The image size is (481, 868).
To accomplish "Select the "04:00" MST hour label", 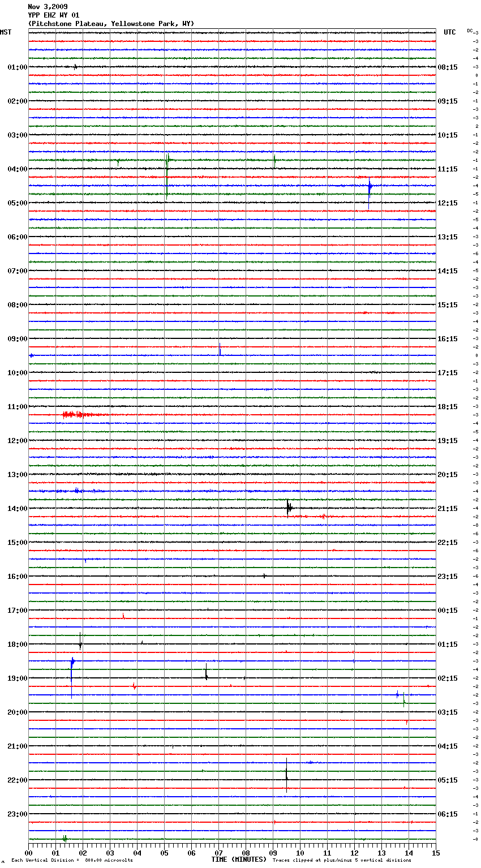I will coord(18,169).
